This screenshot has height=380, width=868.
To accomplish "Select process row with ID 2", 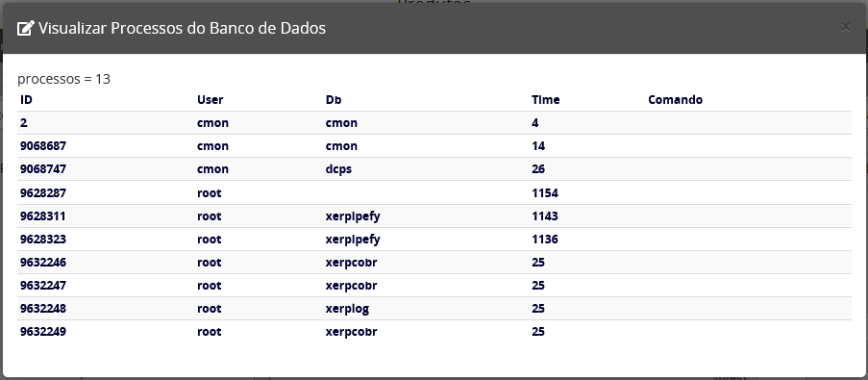I will click(434, 123).
